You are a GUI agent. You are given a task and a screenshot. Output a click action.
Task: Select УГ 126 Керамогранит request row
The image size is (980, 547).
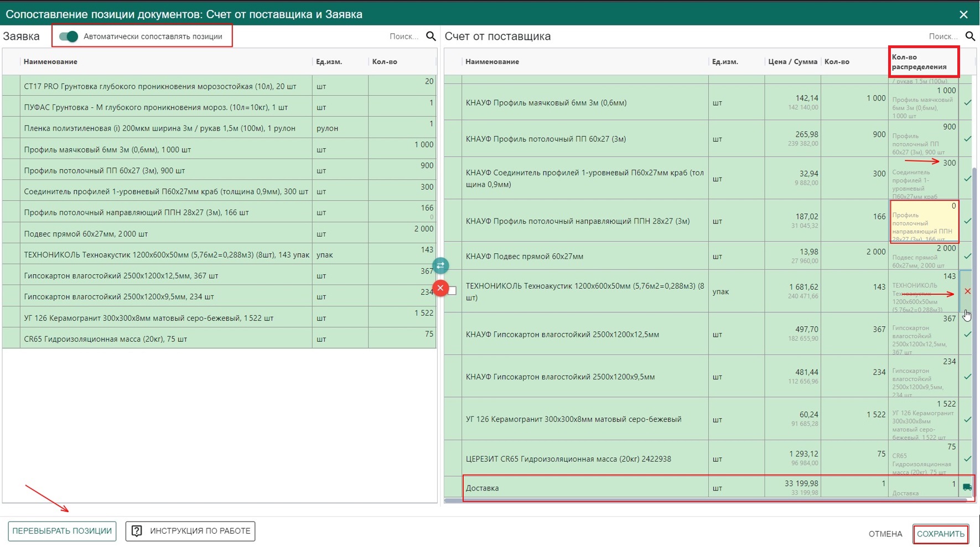point(219,317)
